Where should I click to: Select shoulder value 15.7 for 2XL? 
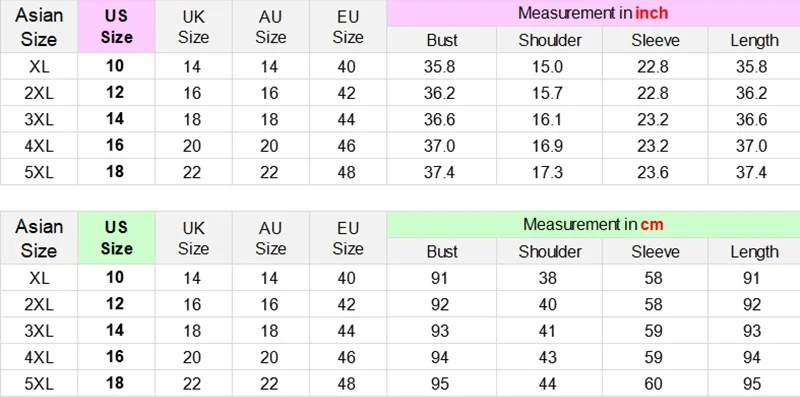(x=547, y=93)
